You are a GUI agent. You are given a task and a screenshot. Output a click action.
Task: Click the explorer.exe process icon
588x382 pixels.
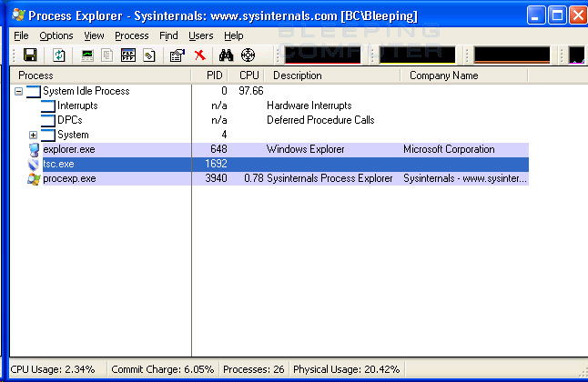34,149
